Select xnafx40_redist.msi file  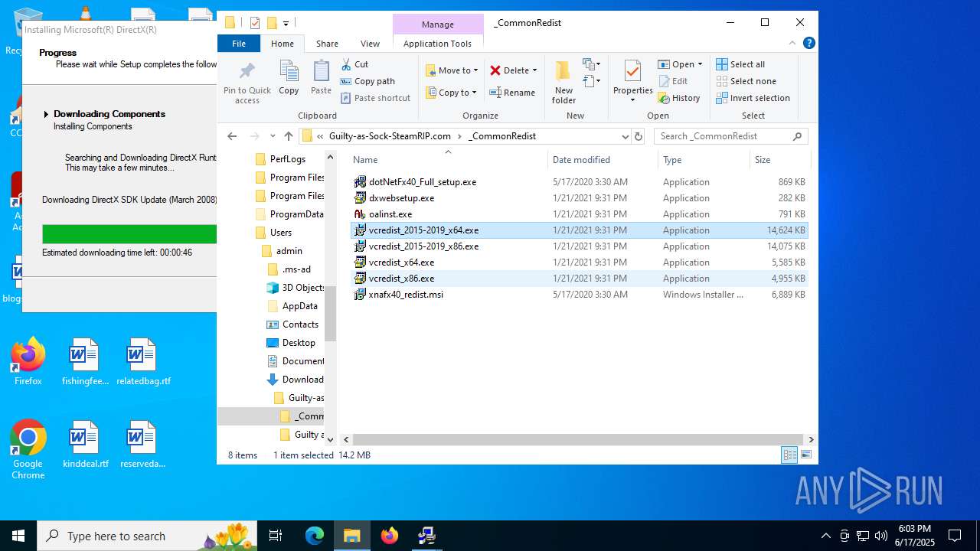[x=406, y=295]
